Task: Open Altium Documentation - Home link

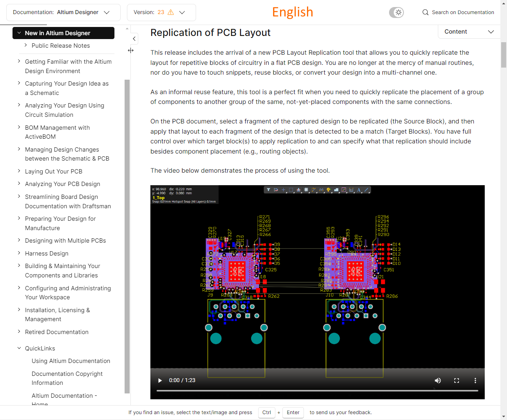Action: (64, 399)
